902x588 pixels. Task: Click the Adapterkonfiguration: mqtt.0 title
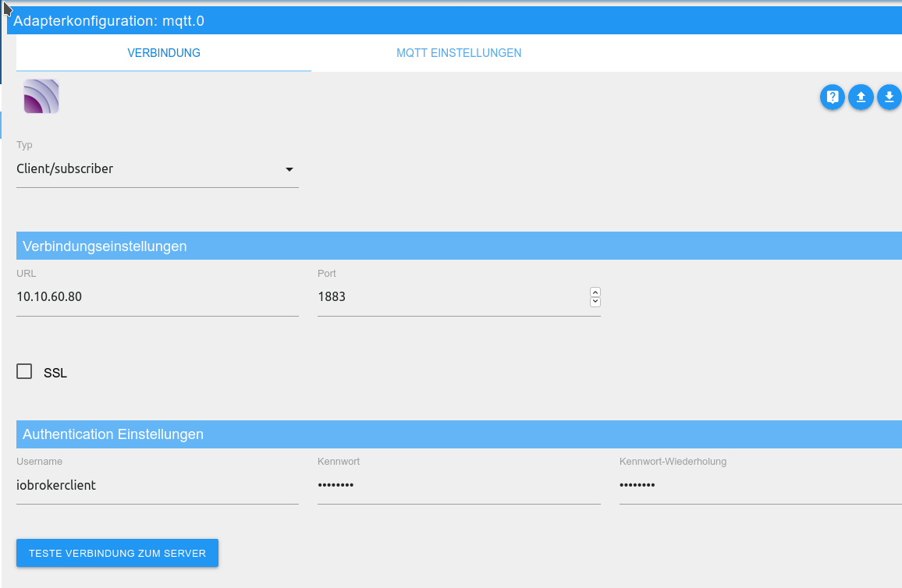[108, 21]
